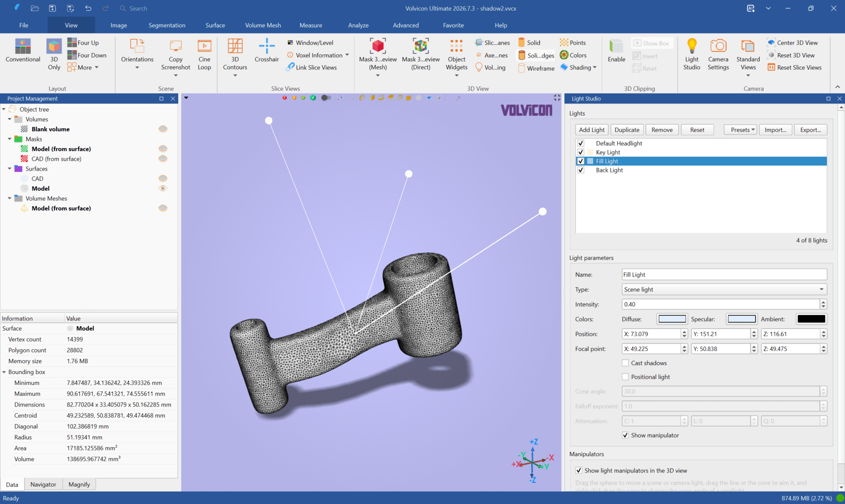This screenshot has width=845, height=504.
Task: Open a project with the folder icon
Action: (x=34, y=8)
